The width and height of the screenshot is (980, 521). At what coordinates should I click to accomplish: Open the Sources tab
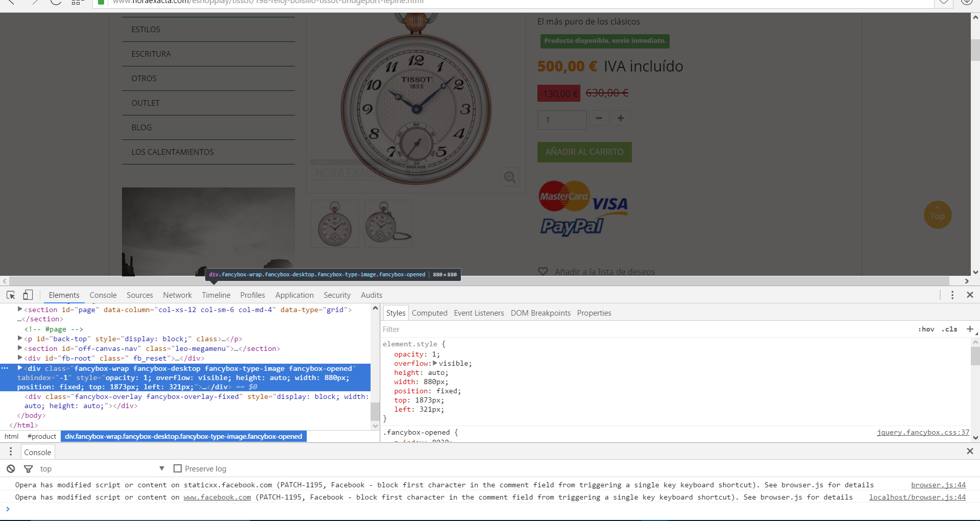click(x=140, y=295)
